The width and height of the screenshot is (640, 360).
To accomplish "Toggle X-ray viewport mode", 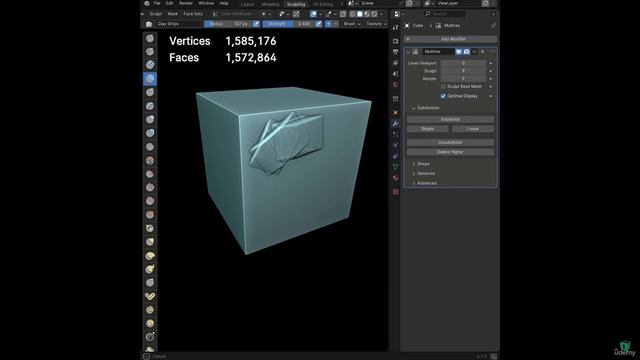I will 342,14.
